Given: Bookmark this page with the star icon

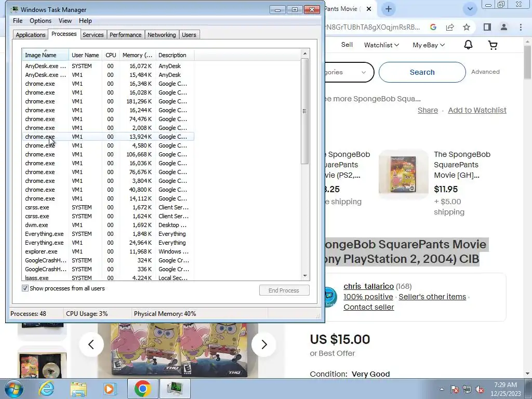Looking at the screenshot, I should (x=467, y=27).
